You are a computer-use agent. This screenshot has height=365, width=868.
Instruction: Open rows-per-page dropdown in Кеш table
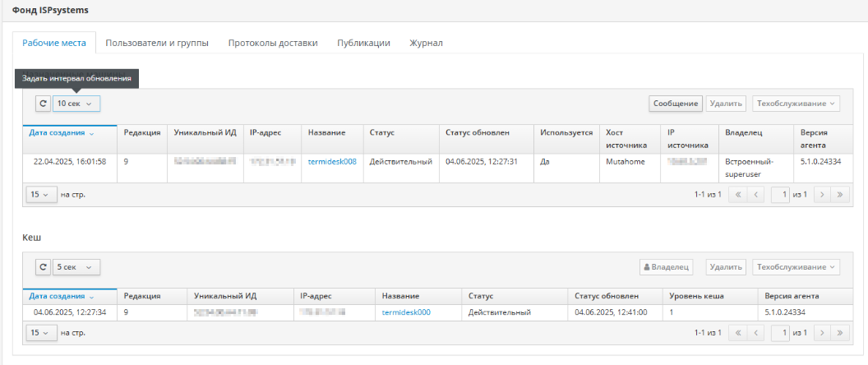coord(39,333)
